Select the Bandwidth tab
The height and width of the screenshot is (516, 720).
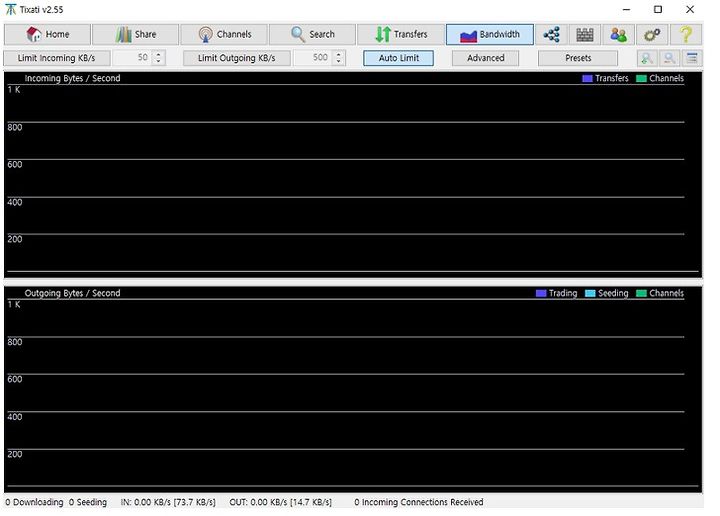[x=489, y=34]
